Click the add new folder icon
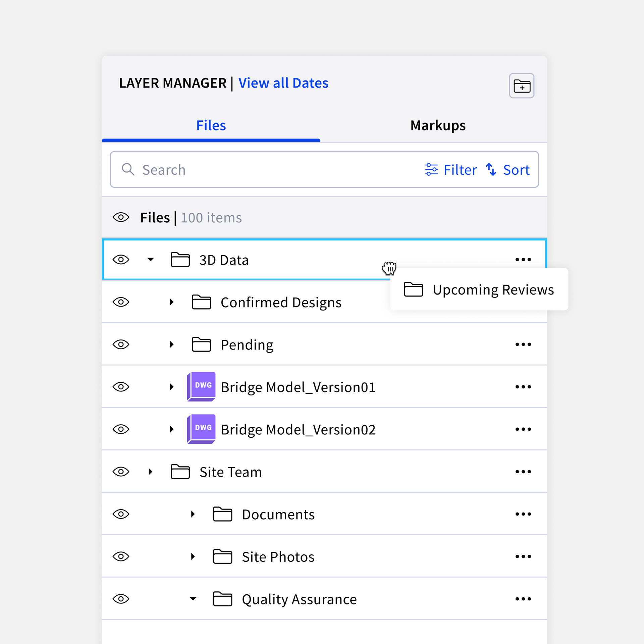Image resolution: width=644 pixels, height=644 pixels. tap(522, 86)
